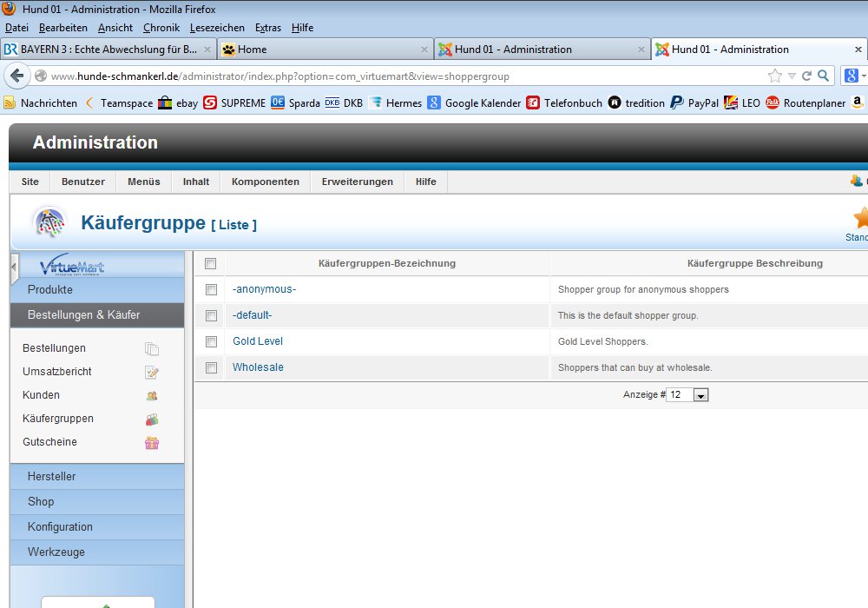The image size is (868, 608).
Task: Click the Bestellungen sidebar icon
Action: click(x=152, y=349)
